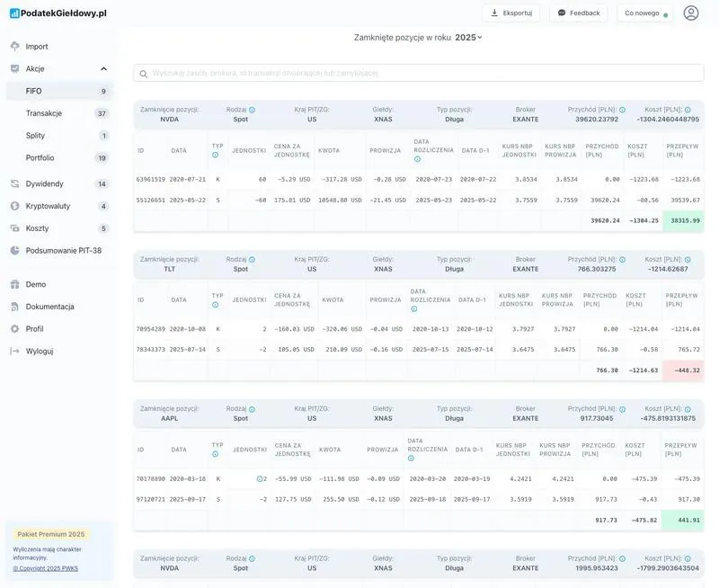Click the info icon under Typ column in TLT table
The height and width of the screenshot is (588, 719).
[x=215, y=305]
